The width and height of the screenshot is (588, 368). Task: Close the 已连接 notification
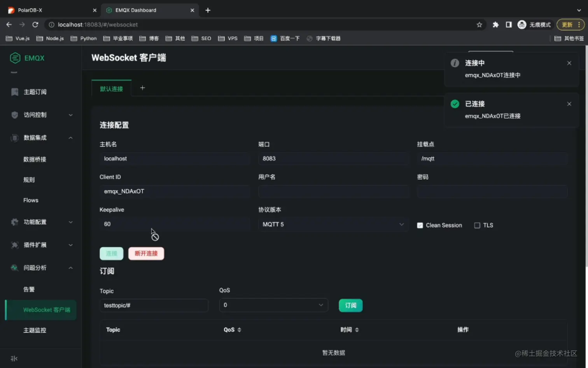(569, 104)
